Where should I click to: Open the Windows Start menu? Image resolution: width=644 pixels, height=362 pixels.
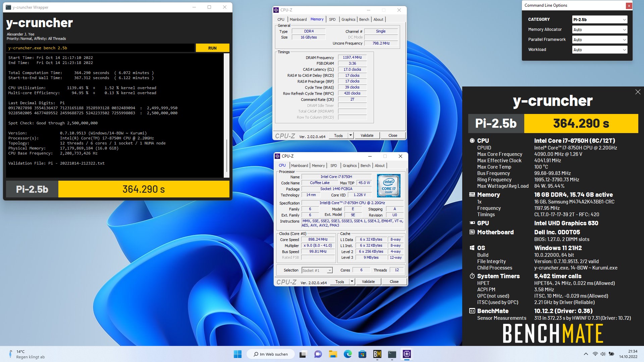click(x=237, y=354)
